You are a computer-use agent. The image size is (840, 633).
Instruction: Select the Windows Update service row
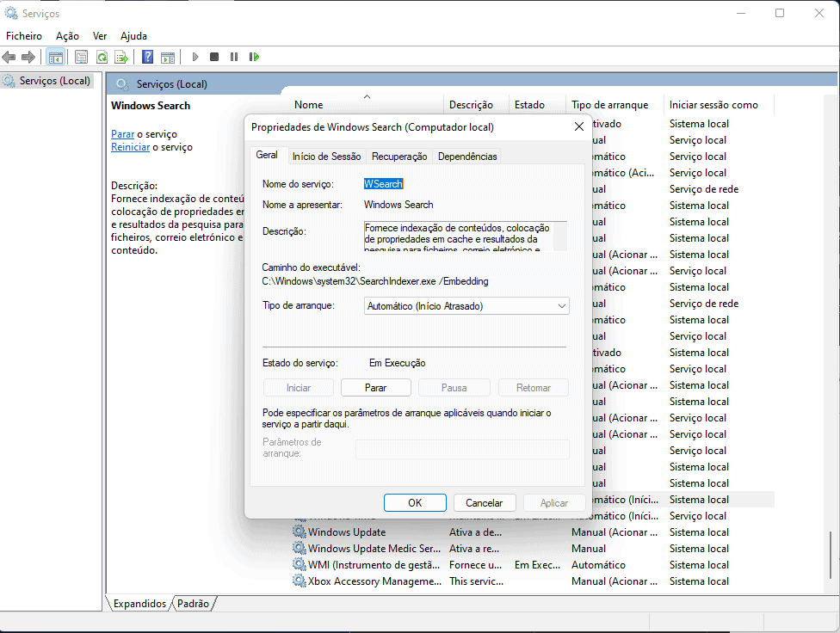click(x=533, y=532)
